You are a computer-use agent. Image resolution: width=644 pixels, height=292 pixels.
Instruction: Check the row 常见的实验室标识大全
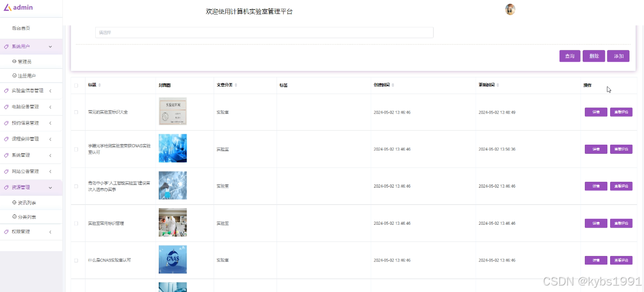(x=76, y=112)
